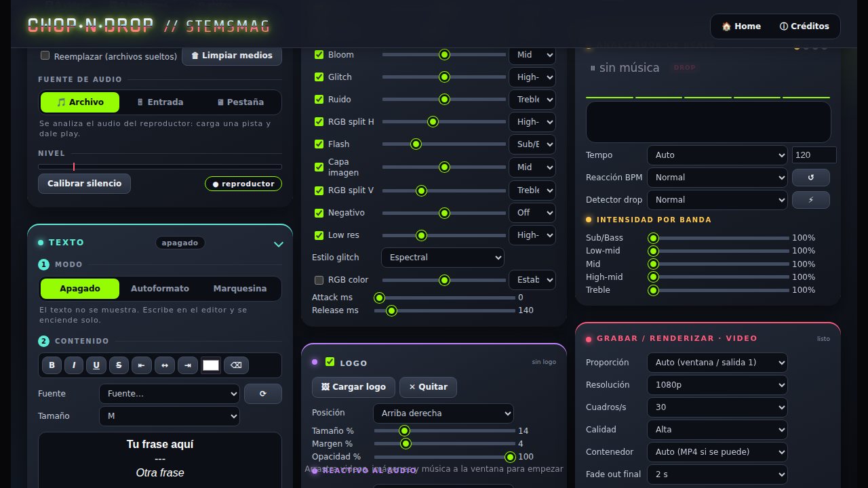Switch the audio source to Entrada

[x=160, y=102]
